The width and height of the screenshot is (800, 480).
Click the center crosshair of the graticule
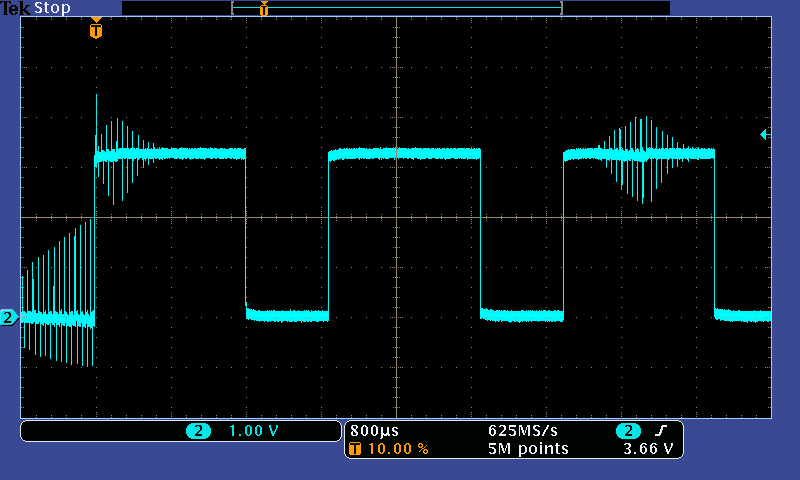tap(397, 217)
